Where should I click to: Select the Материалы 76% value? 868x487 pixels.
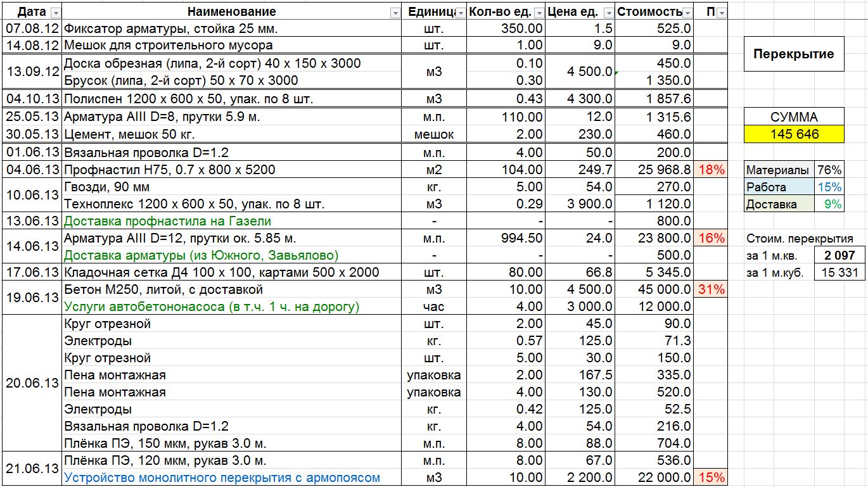(x=829, y=170)
